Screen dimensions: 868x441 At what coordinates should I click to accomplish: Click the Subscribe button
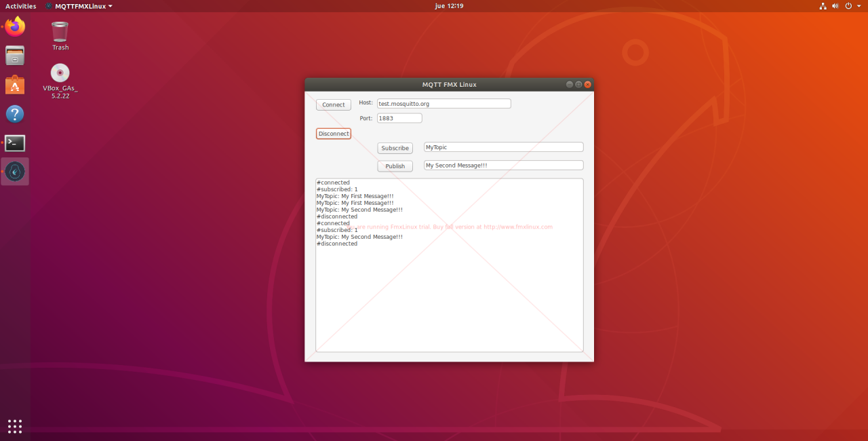click(395, 148)
